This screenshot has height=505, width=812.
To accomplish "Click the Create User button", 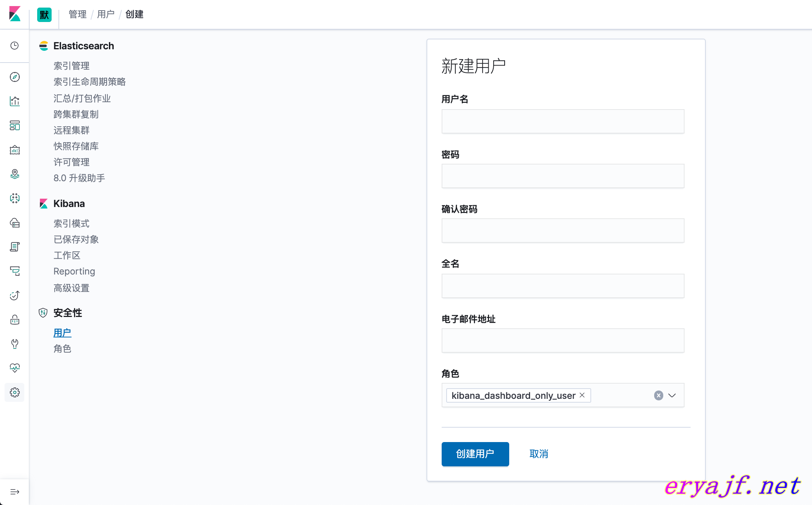I will pos(475,454).
